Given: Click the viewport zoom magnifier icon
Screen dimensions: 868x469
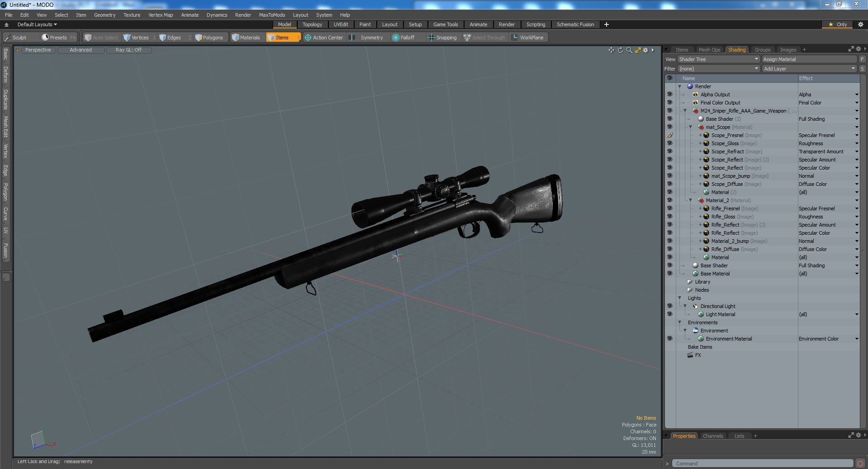Looking at the screenshot, I should coord(629,50).
